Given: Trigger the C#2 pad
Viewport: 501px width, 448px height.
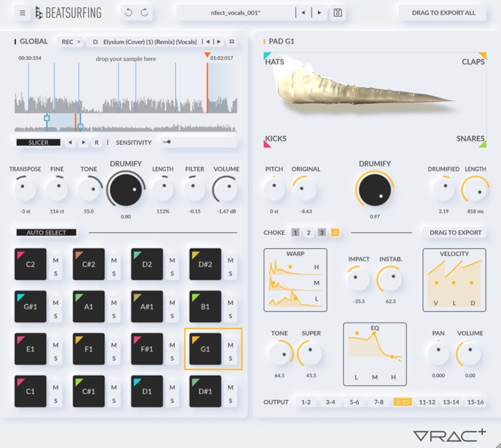Looking at the screenshot, I should (89, 264).
